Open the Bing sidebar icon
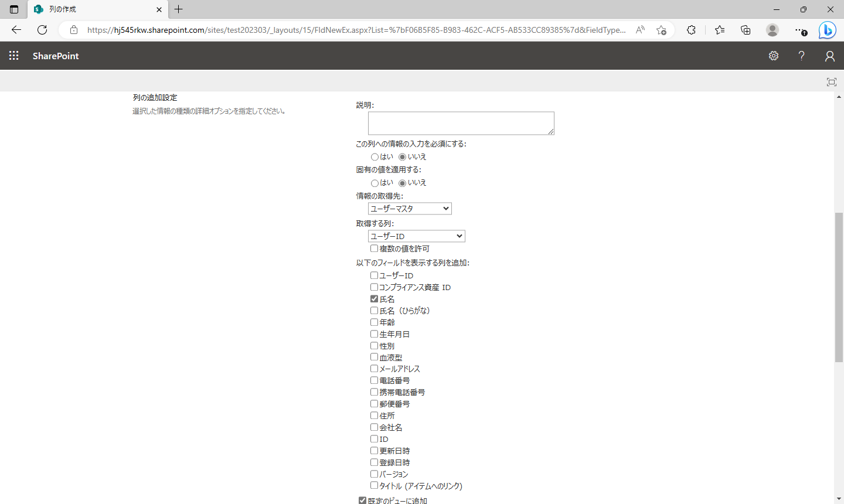The width and height of the screenshot is (844, 504). point(827,30)
